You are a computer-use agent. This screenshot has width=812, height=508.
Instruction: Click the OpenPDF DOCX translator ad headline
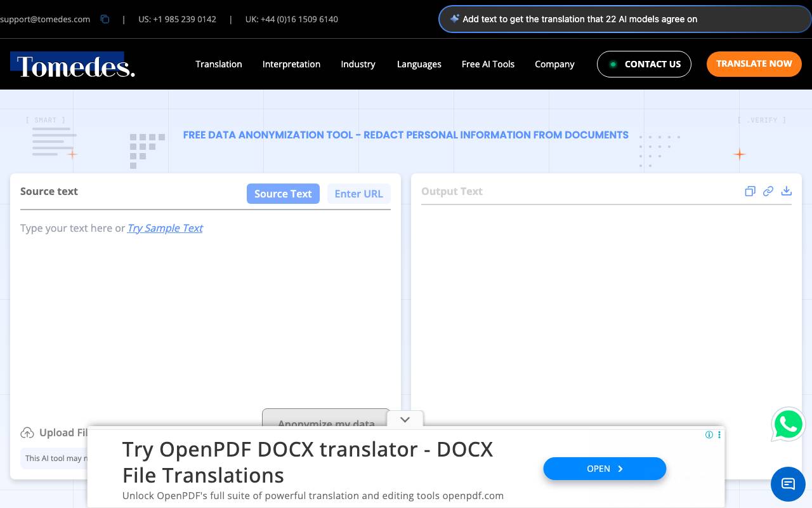click(x=308, y=462)
